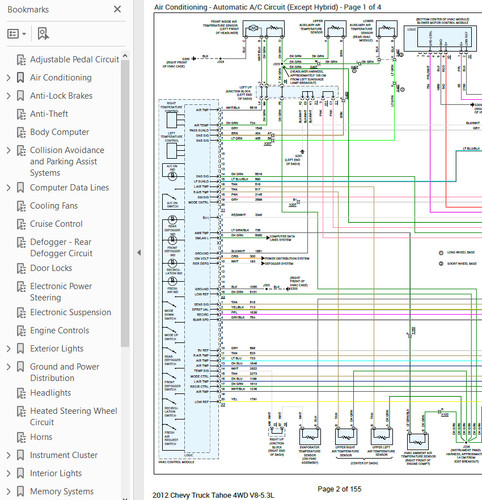The image size is (482, 500).
Task: Click the Memory Systems bookmark ribbon icon
Action: [x=20, y=491]
